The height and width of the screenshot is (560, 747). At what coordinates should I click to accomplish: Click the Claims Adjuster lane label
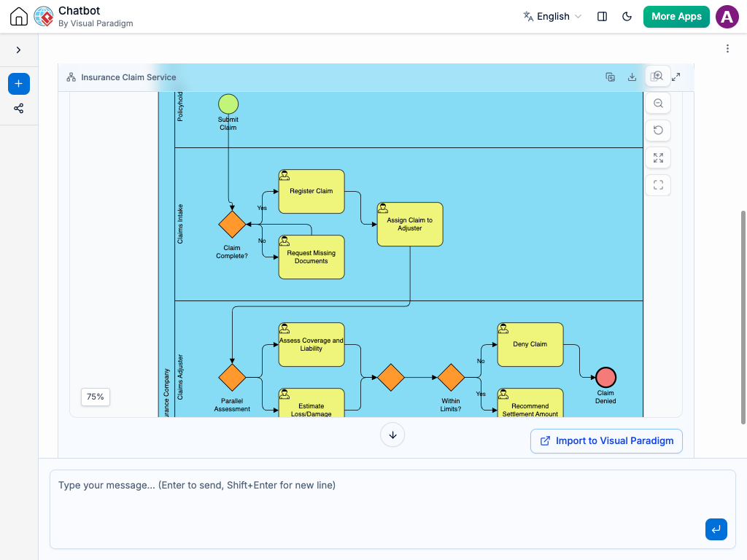[x=180, y=377]
